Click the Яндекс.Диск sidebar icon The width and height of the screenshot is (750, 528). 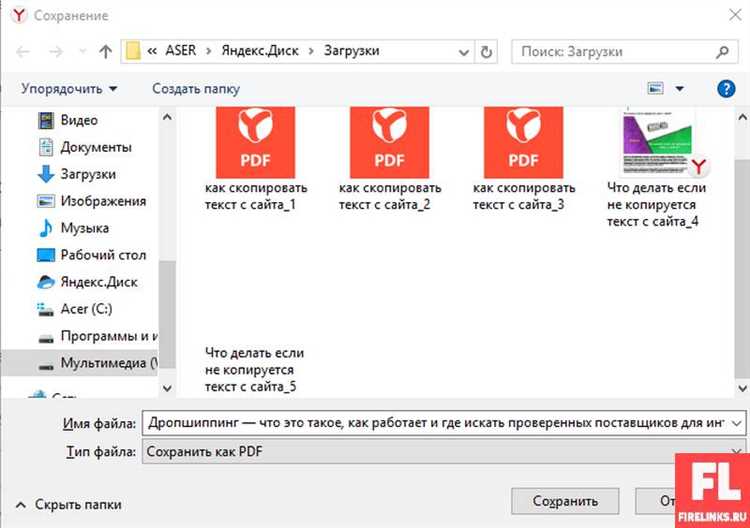46,282
